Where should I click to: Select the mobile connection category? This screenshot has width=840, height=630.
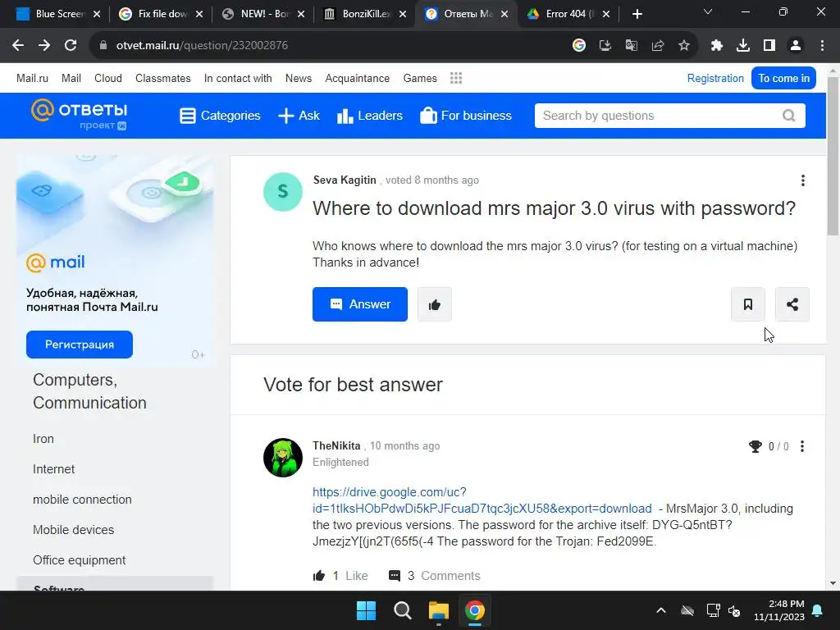(x=82, y=500)
